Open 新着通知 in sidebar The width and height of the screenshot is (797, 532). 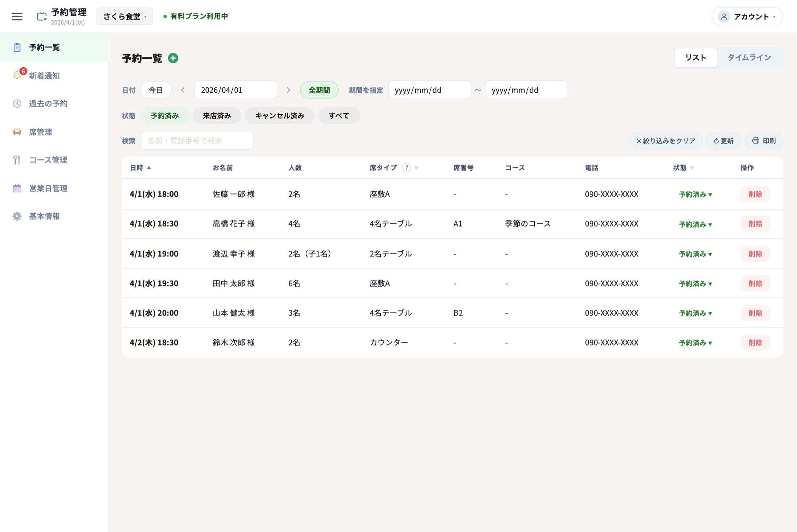[x=54, y=76]
